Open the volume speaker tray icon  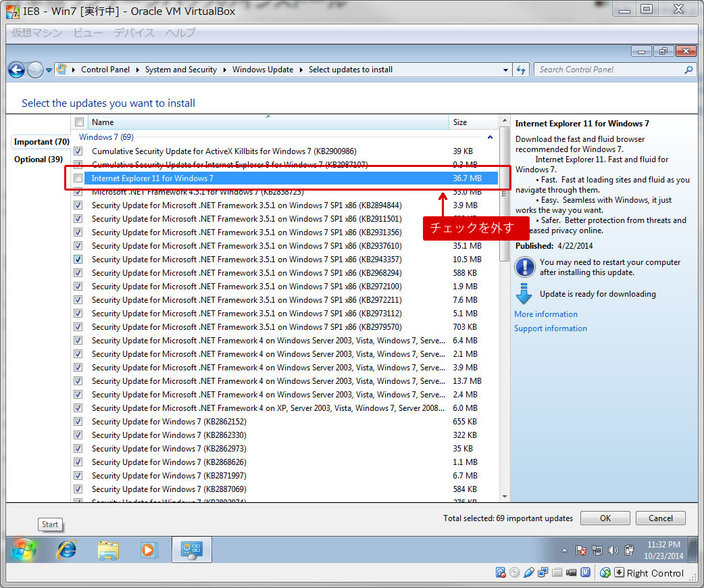(x=613, y=550)
